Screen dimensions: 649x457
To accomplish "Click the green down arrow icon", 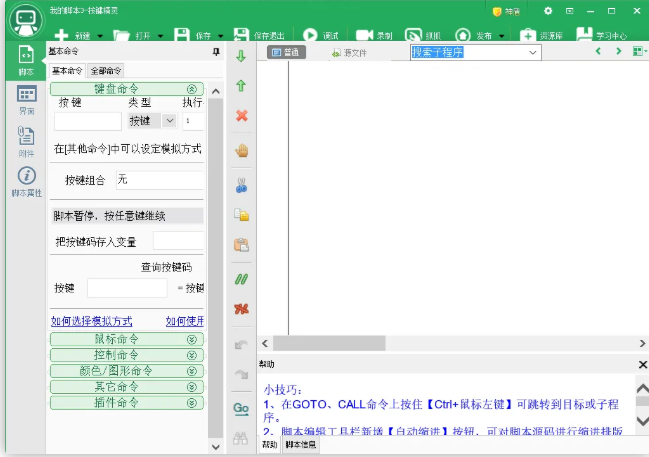I will pos(241,57).
